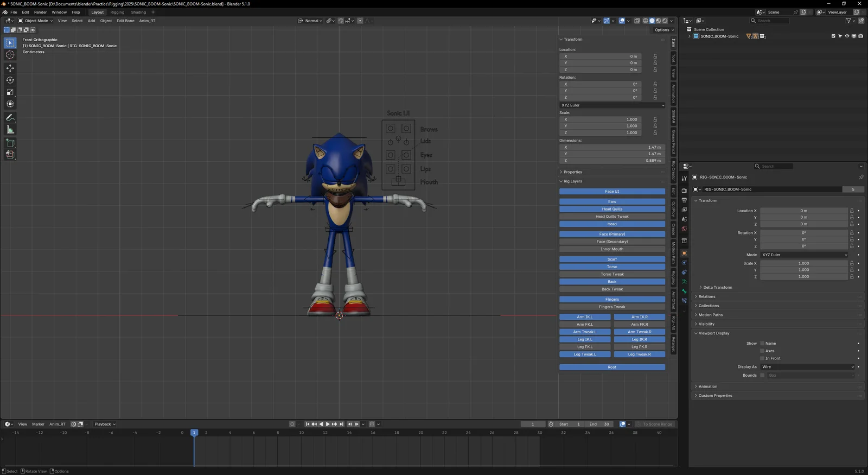Viewport: 868px width, 475px height.
Task: Open the Object Constraints properties tab
Action: [684, 273]
